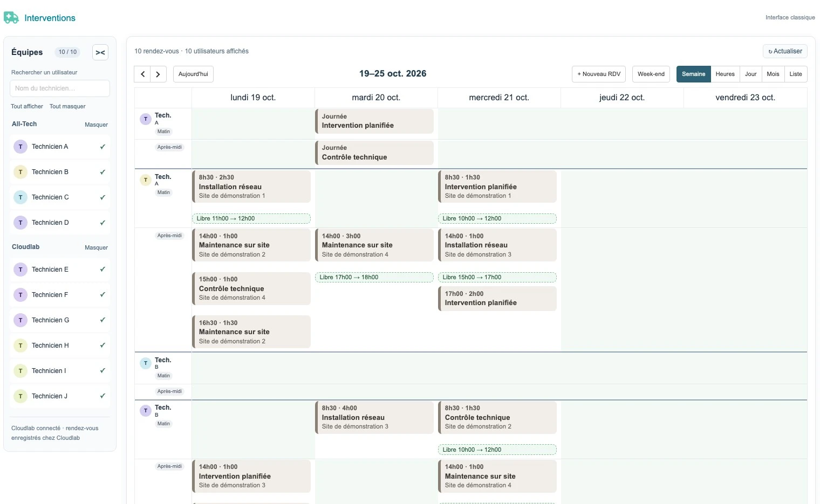Click Tout afficher link
820x504 pixels.
point(27,106)
